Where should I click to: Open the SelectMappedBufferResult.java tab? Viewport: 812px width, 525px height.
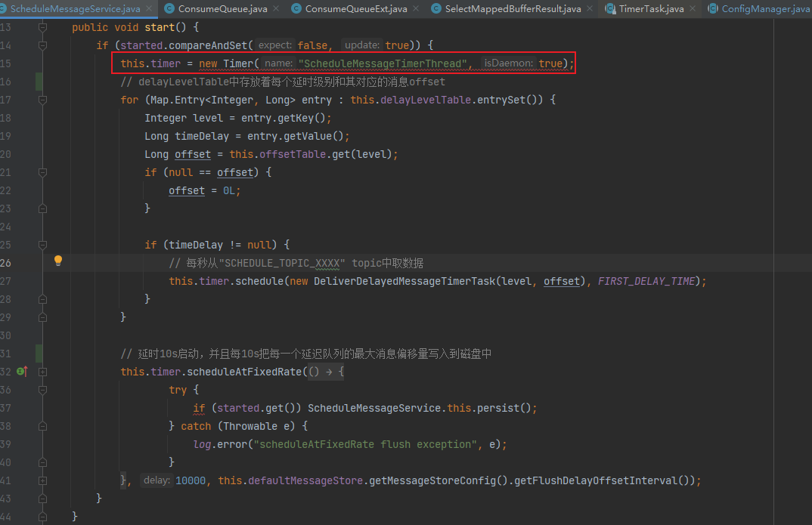coord(513,9)
